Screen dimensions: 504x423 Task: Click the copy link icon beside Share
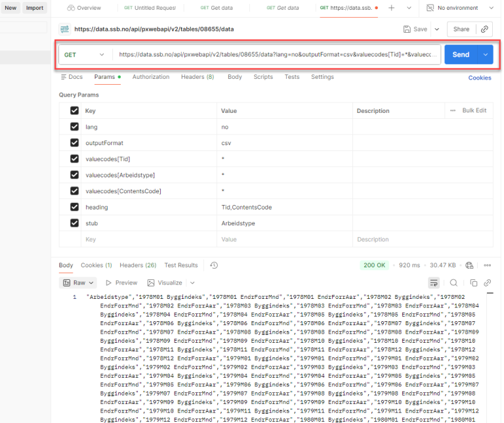tap(484, 29)
